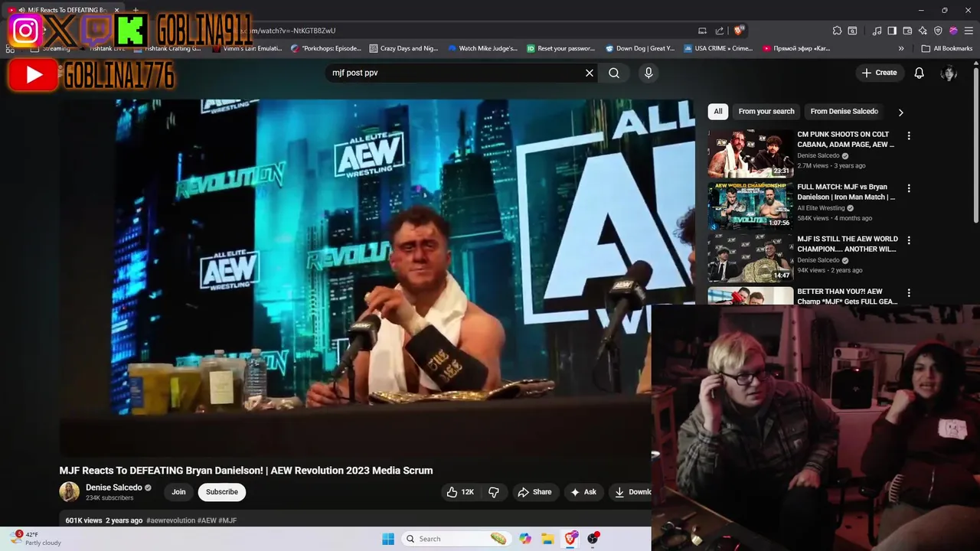This screenshot has height=551, width=980.
Task: Open Brave Leo AI sparkle icon
Action: (923, 31)
